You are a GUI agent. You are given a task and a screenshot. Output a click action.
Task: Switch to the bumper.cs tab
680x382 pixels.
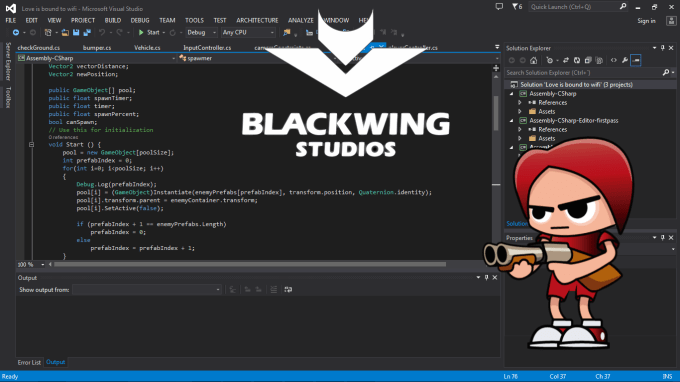coord(97,48)
